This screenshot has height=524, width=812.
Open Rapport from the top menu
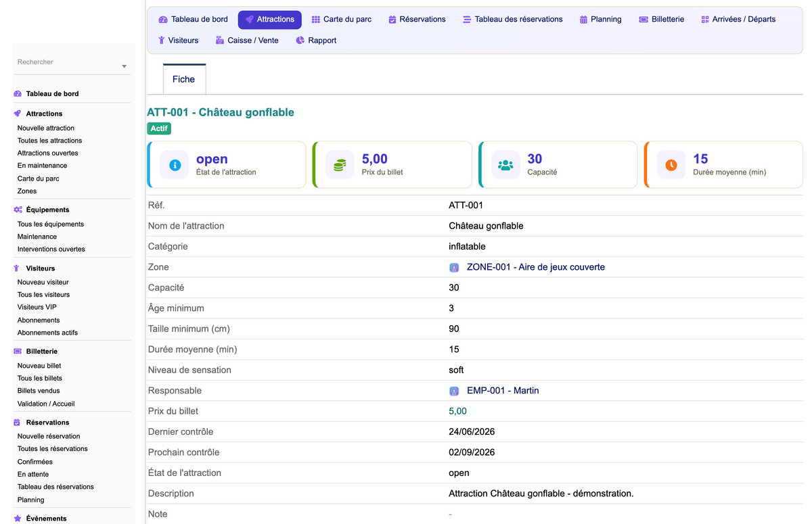pyautogui.click(x=316, y=41)
